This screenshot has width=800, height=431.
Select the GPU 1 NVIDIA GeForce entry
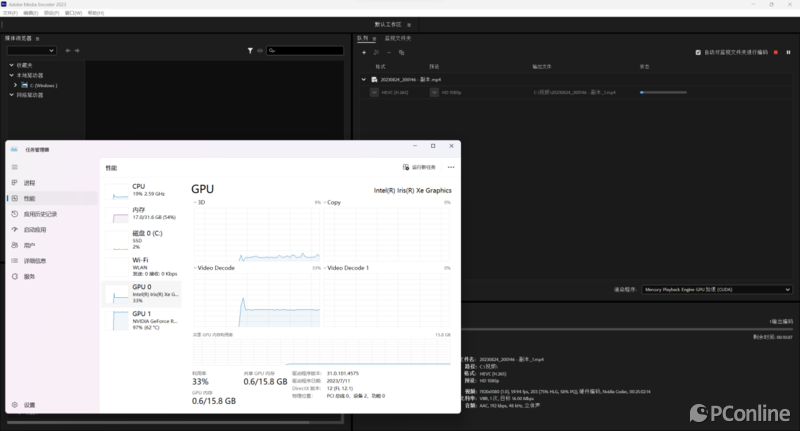point(142,320)
